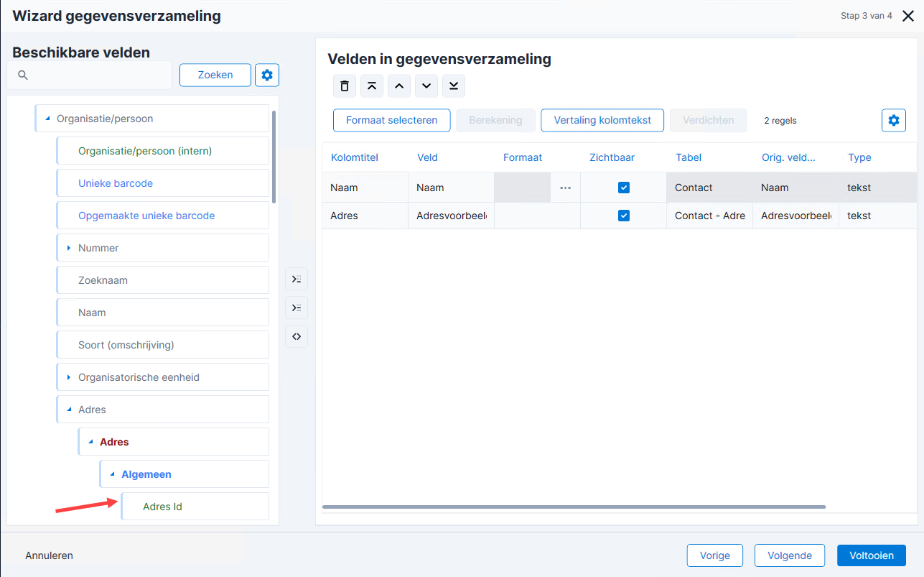The width and height of the screenshot is (924, 577).
Task: Click the trash delete icon above fields table
Action: [x=345, y=86]
